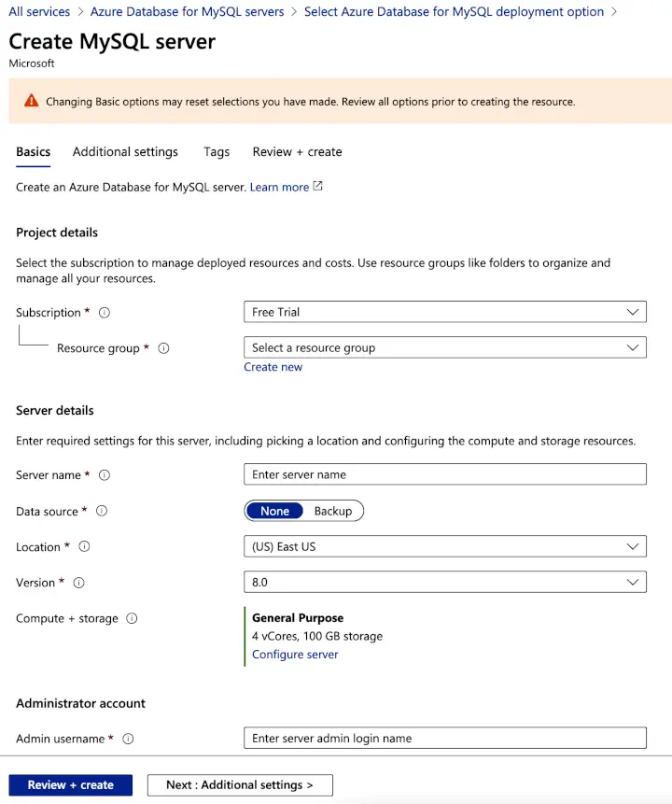The height and width of the screenshot is (804, 672).
Task: Open the Tags tab
Action: pos(217,151)
